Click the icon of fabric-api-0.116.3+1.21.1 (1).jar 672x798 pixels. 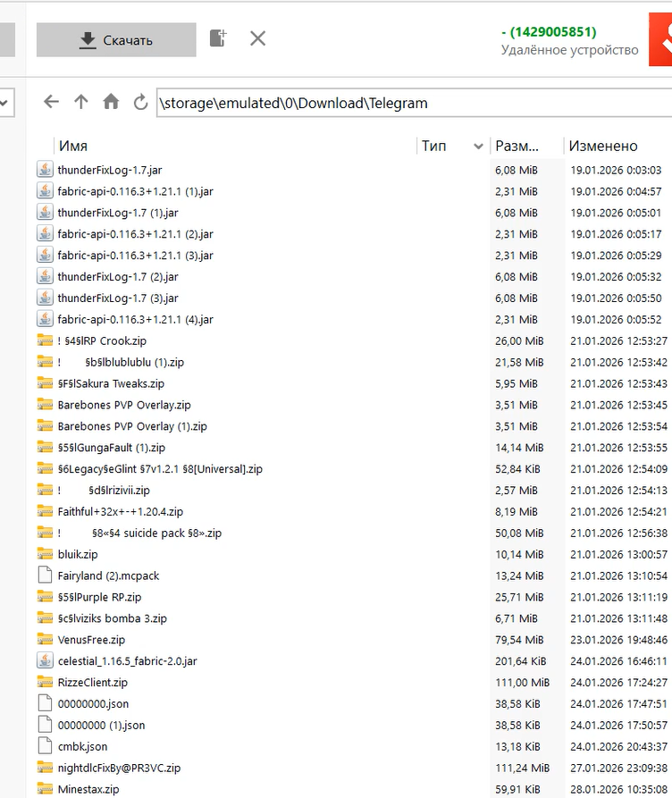pos(45,191)
